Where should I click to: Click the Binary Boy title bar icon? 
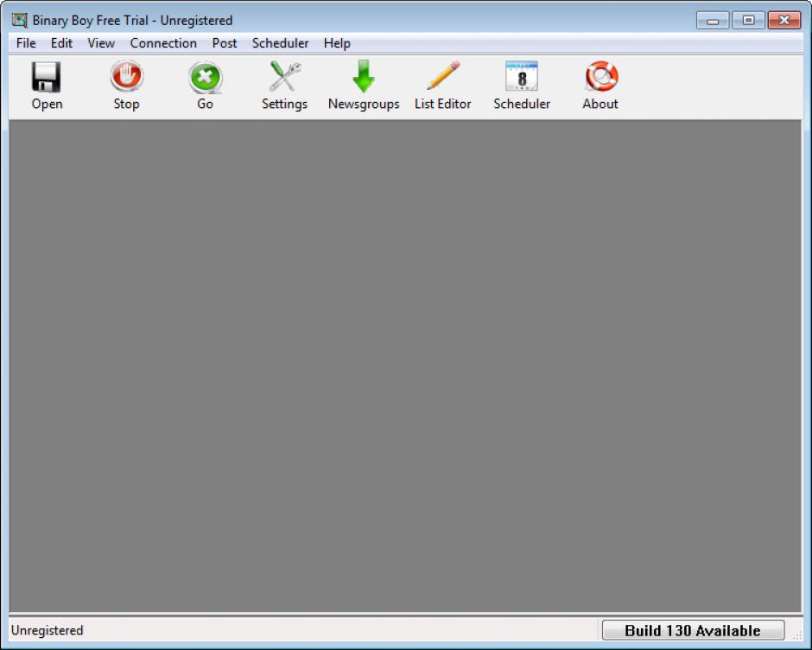(x=20, y=20)
